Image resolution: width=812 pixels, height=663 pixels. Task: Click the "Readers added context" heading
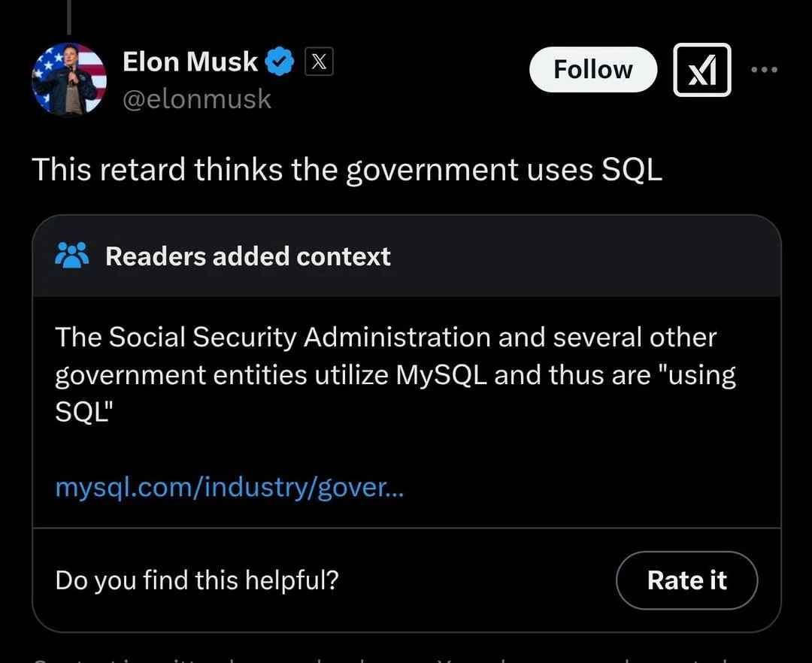click(247, 256)
